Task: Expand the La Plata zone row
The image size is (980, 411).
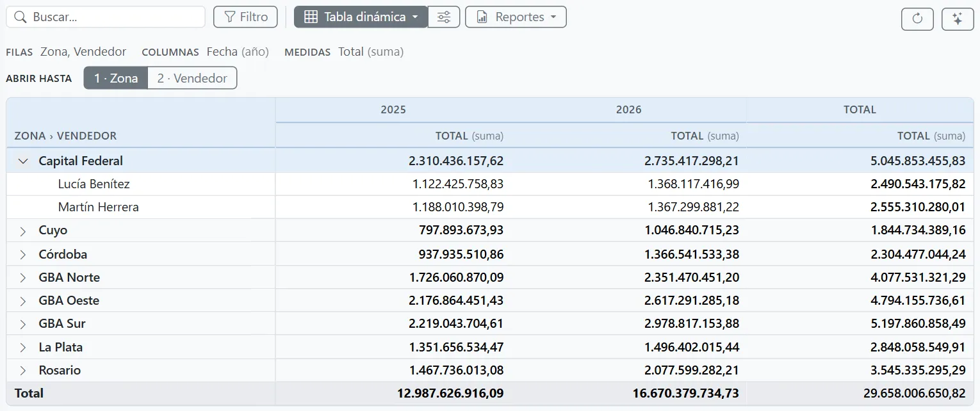Action: pos(23,348)
